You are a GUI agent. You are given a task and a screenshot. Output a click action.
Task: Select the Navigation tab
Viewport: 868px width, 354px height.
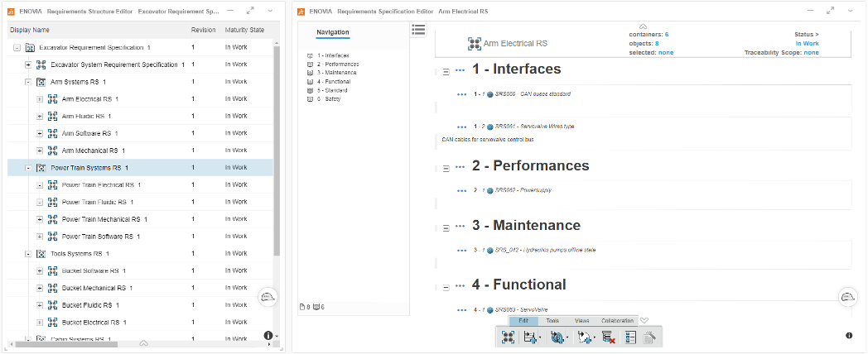tap(333, 32)
